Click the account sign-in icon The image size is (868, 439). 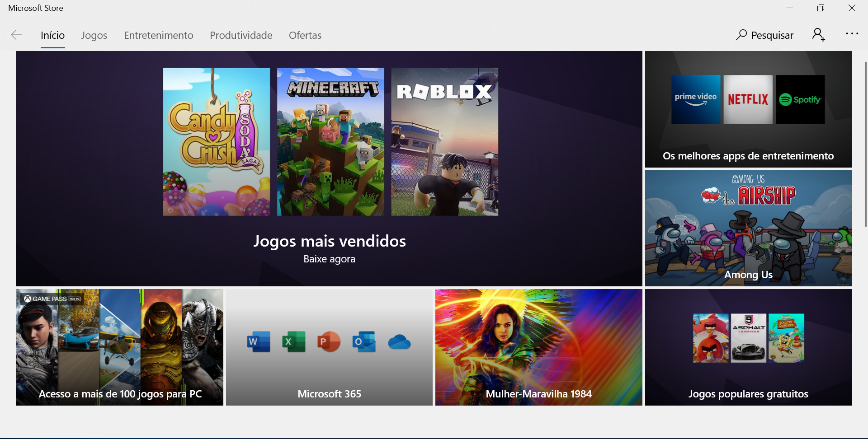coord(819,35)
